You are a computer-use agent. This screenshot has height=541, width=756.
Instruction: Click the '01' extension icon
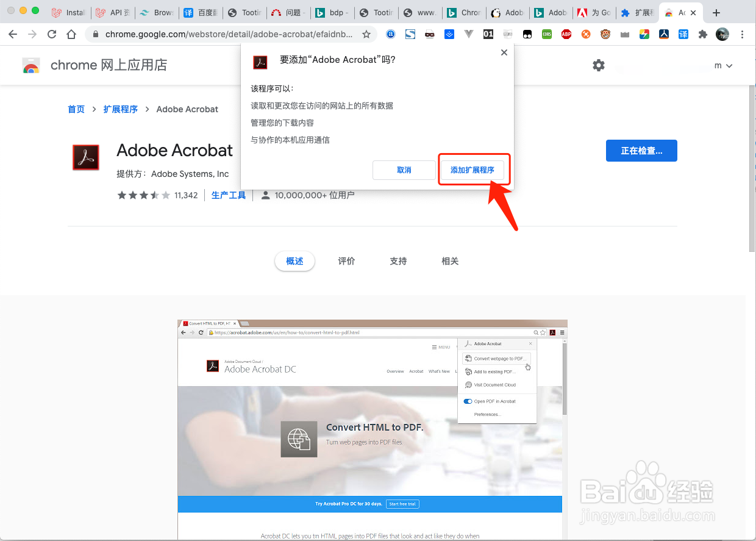coord(488,35)
